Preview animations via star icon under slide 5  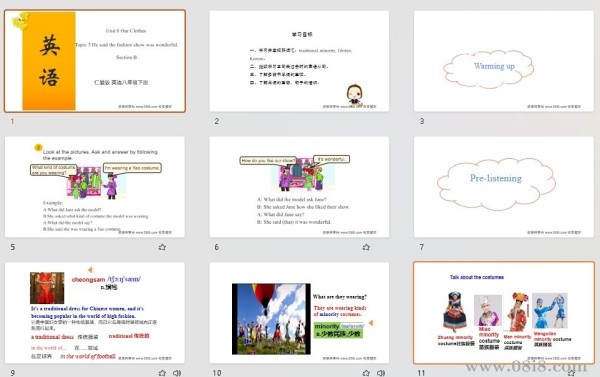(x=162, y=247)
